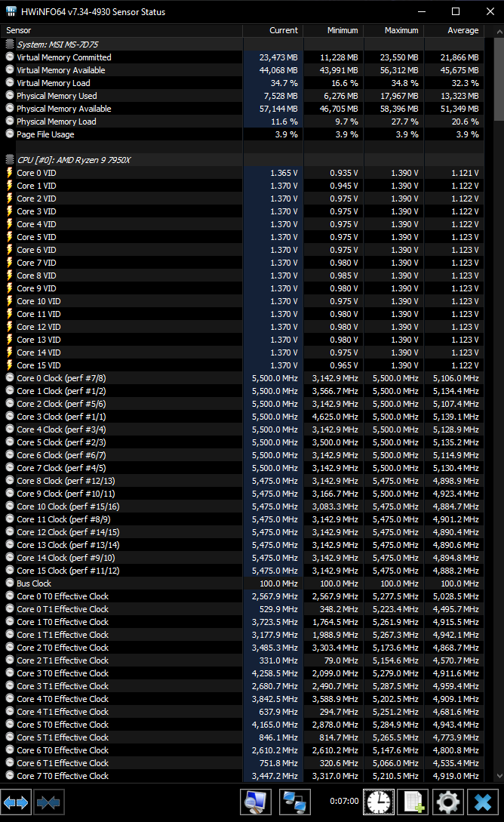Select Core 10 Clock (perf #15/16) row

242,506
